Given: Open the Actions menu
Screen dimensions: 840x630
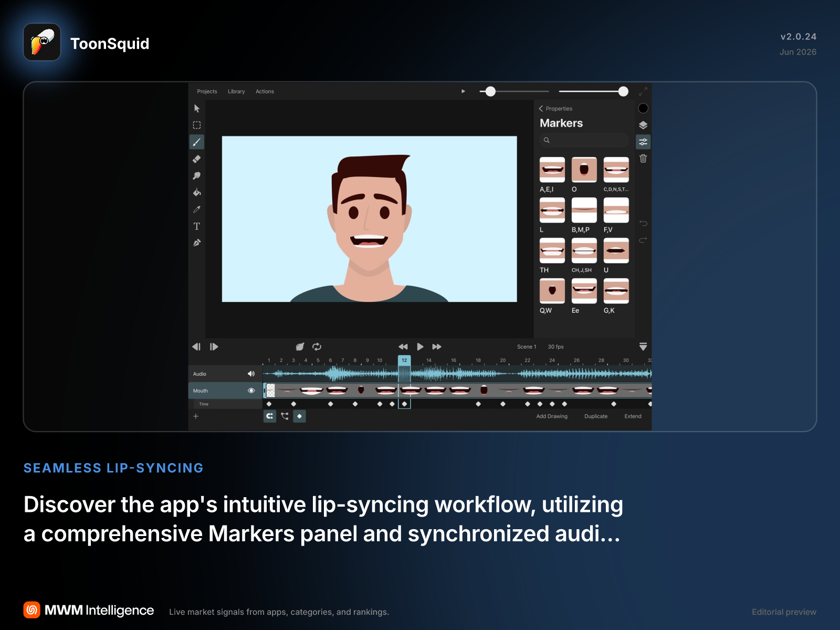Looking at the screenshot, I should click(265, 91).
